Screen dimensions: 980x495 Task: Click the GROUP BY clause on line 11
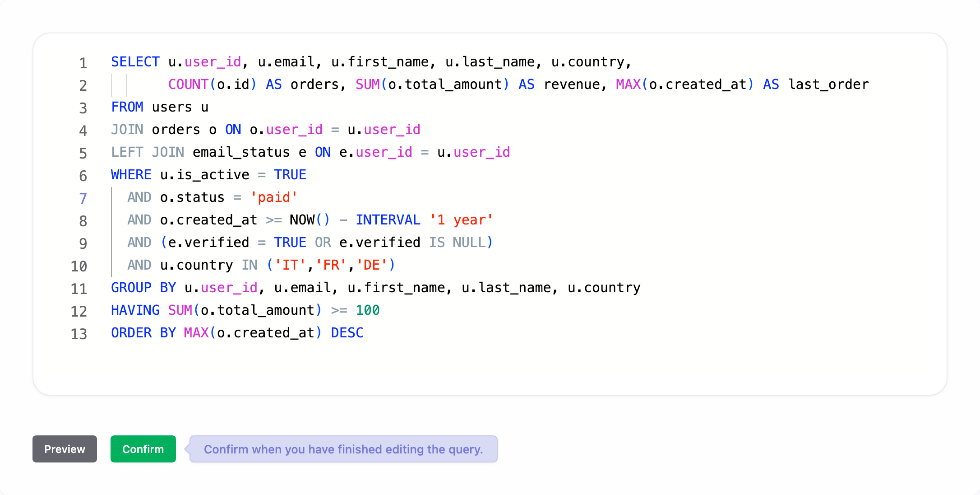click(x=143, y=288)
